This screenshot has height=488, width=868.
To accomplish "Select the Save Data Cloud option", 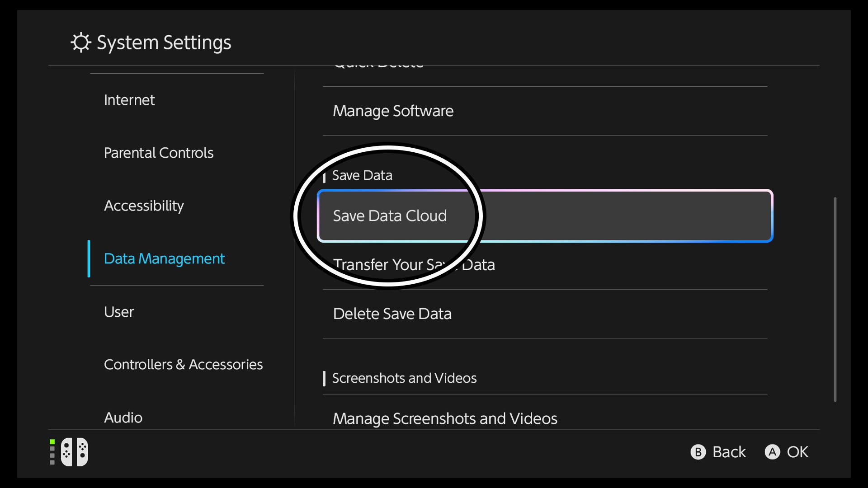I will [545, 216].
